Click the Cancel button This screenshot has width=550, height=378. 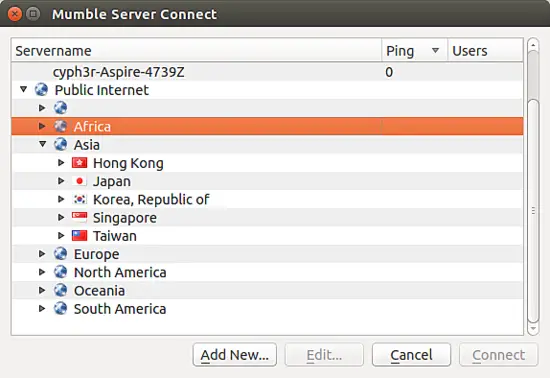pos(411,355)
